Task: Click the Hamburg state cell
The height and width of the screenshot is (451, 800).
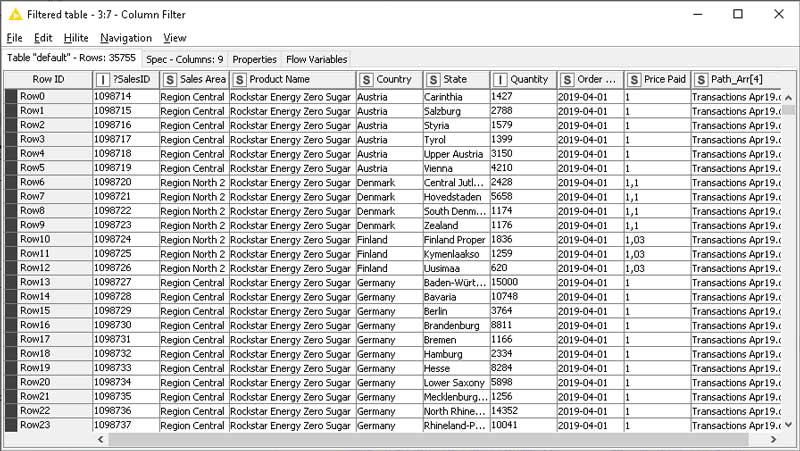Action: [456, 354]
